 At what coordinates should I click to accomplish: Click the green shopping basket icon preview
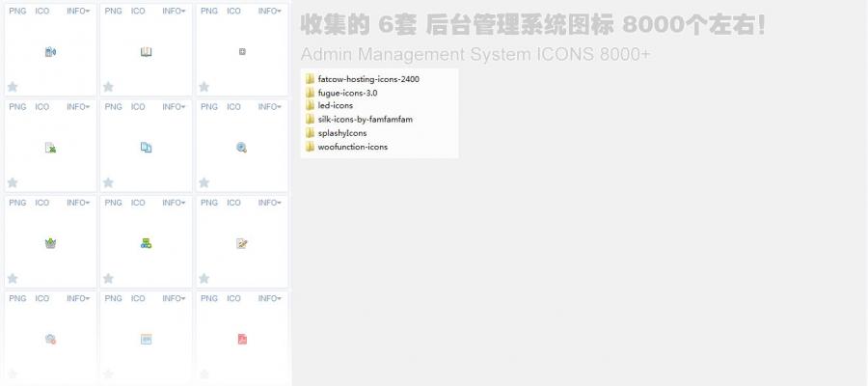coord(50,243)
